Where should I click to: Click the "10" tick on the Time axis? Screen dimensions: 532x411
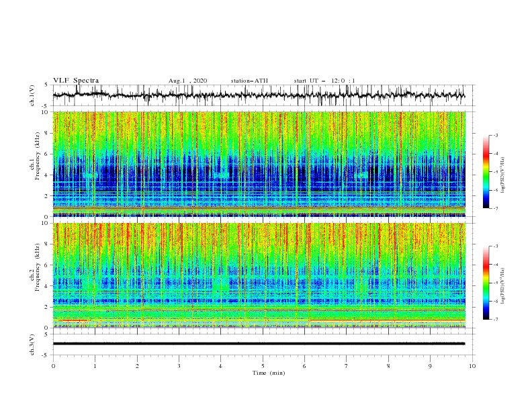pos(472,366)
